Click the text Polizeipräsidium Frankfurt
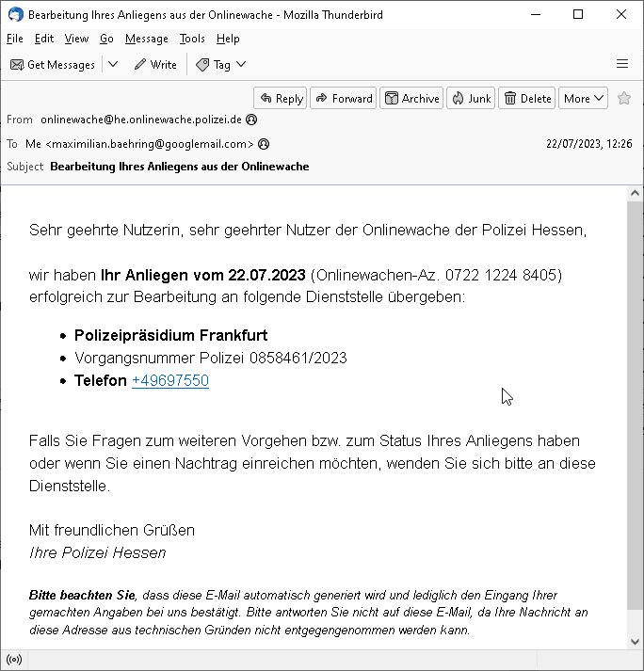The image size is (644, 671). point(170,335)
